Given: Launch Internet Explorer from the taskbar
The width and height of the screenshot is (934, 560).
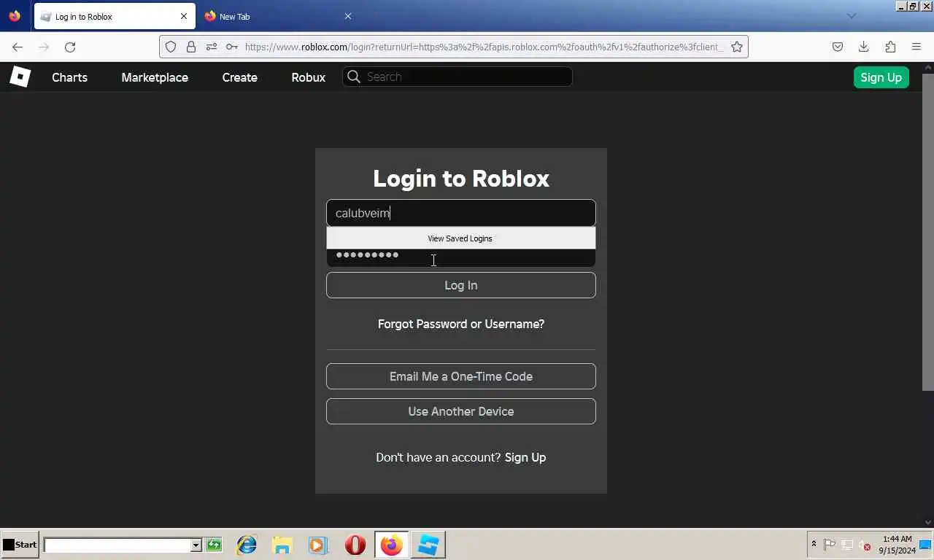Looking at the screenshot, I should tap(247, 545).
